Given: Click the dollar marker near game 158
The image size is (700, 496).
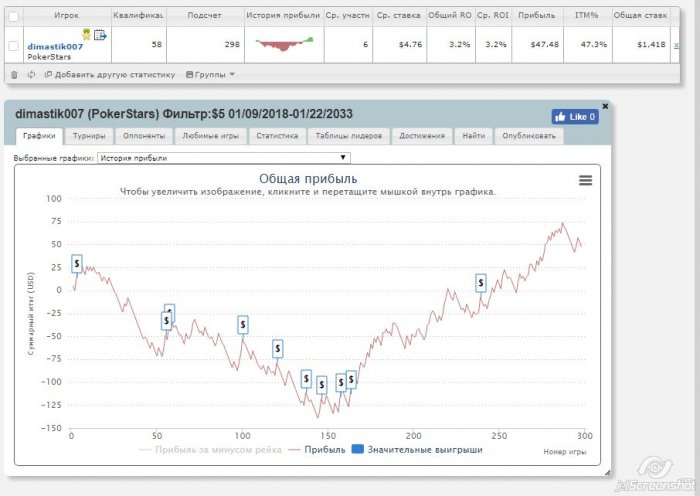Looking at the screenshot, I should pos(341,383).
